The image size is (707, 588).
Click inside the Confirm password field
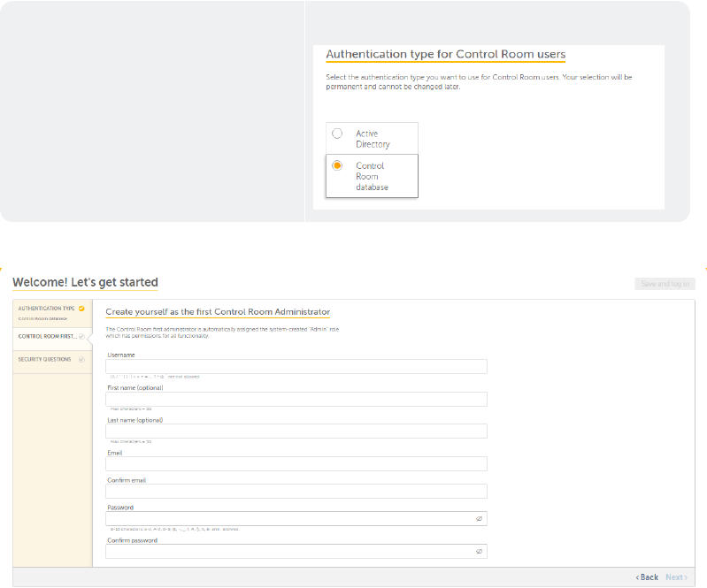point(288,551)
